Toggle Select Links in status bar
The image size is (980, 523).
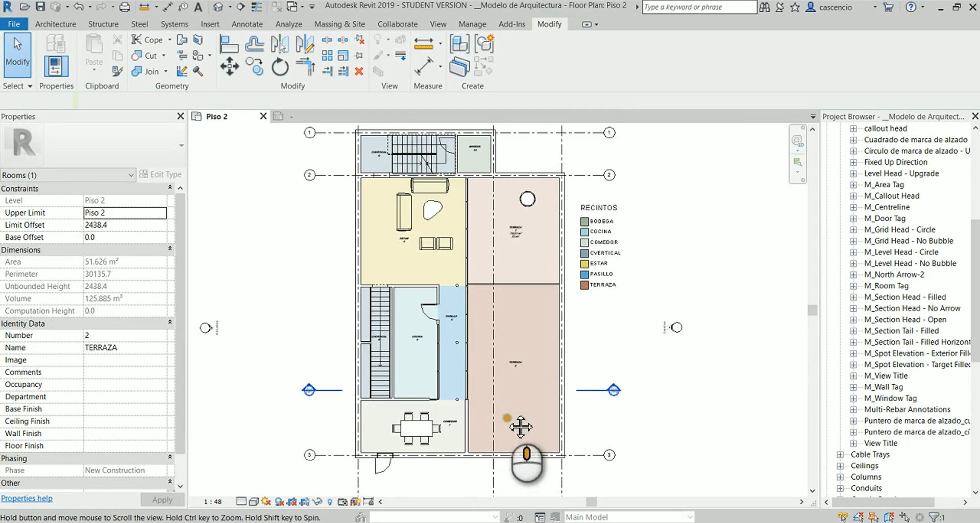843,517
